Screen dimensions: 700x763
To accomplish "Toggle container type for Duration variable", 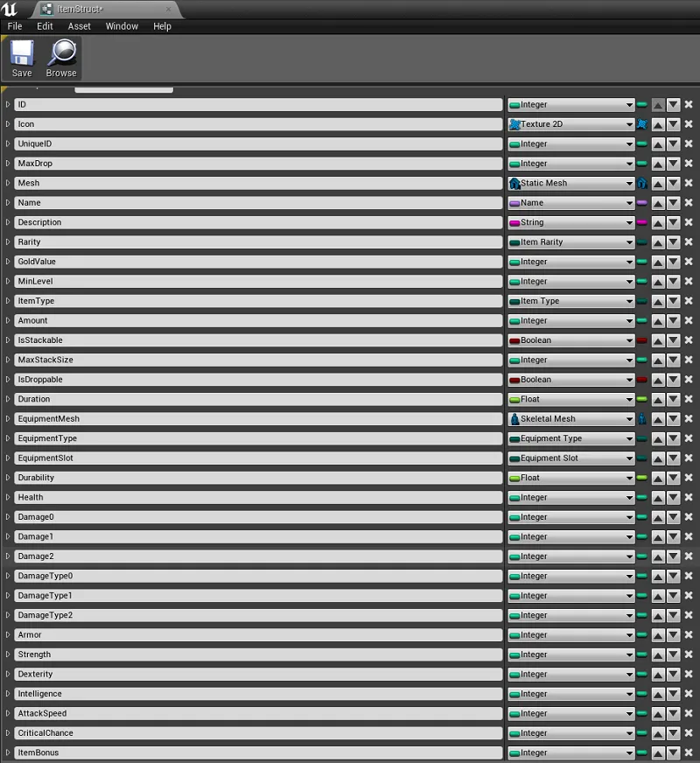I will [x=642, y=400].
